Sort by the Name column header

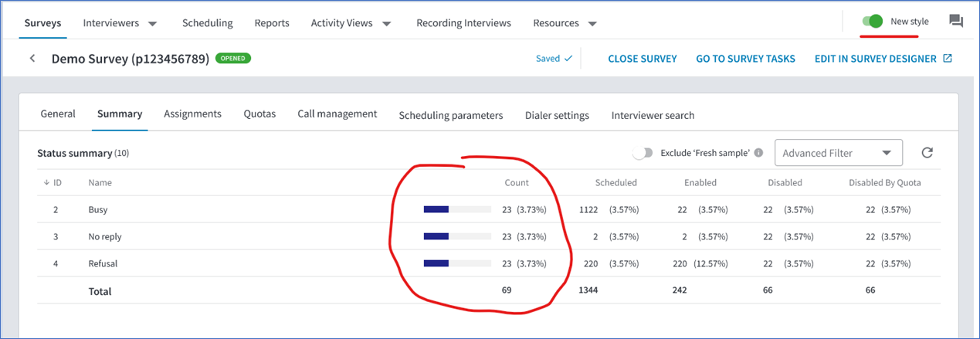pyautogui.click(x=100, y=183)
